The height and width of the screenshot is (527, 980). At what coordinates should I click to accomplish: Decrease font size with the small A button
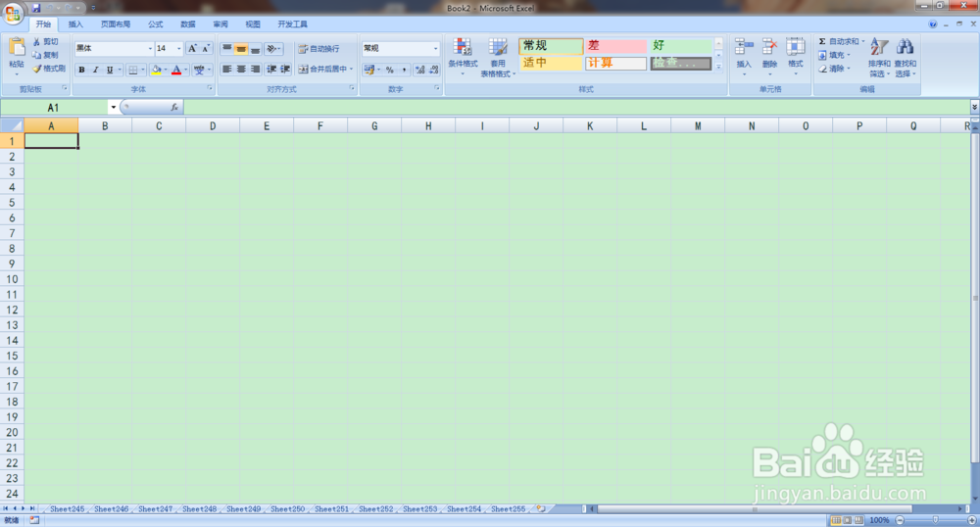pyautogui.click(x=206, y=48)
